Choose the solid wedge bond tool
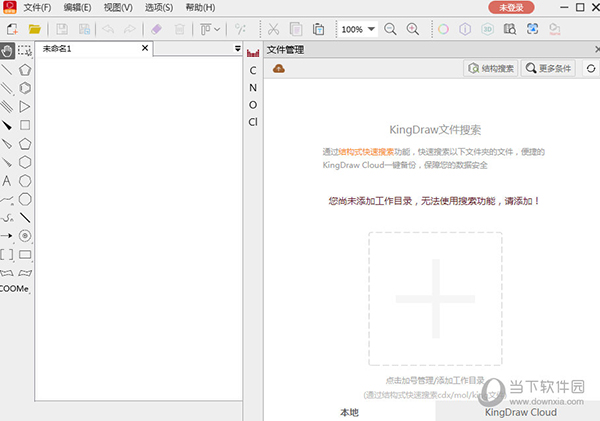This screenshot has height=421, width=600. coord(7,125)
